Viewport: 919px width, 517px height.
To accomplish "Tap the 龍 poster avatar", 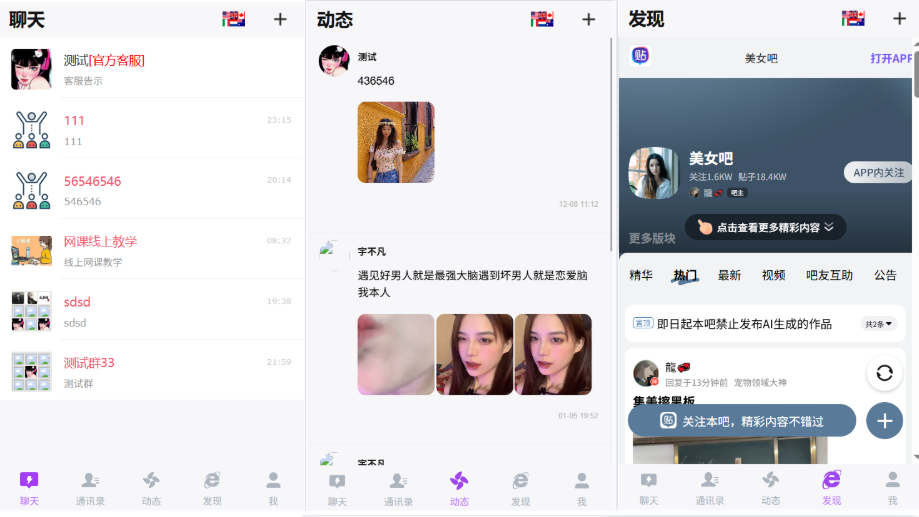I will (x=646, y=373).
